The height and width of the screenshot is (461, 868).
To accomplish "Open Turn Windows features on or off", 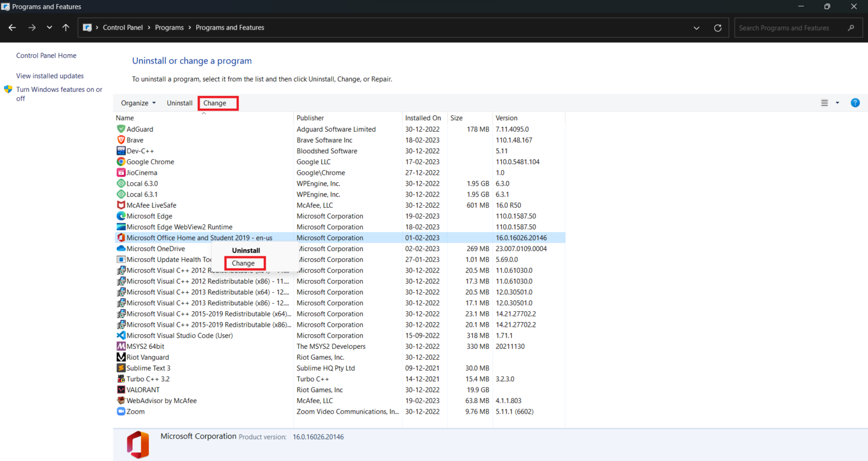I will coord(59,94).
